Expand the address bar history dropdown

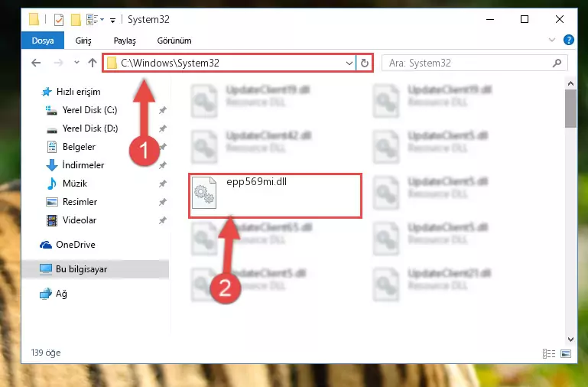(x=349, y=63)
